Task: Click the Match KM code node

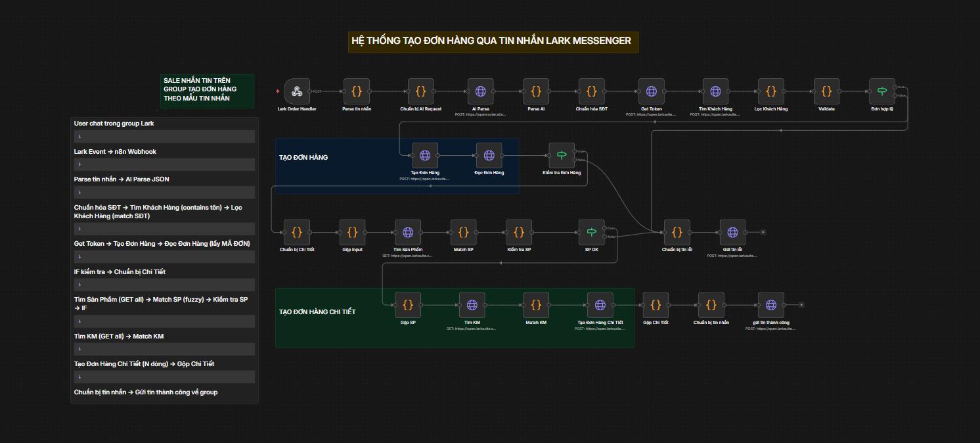Action: (536, 305)
